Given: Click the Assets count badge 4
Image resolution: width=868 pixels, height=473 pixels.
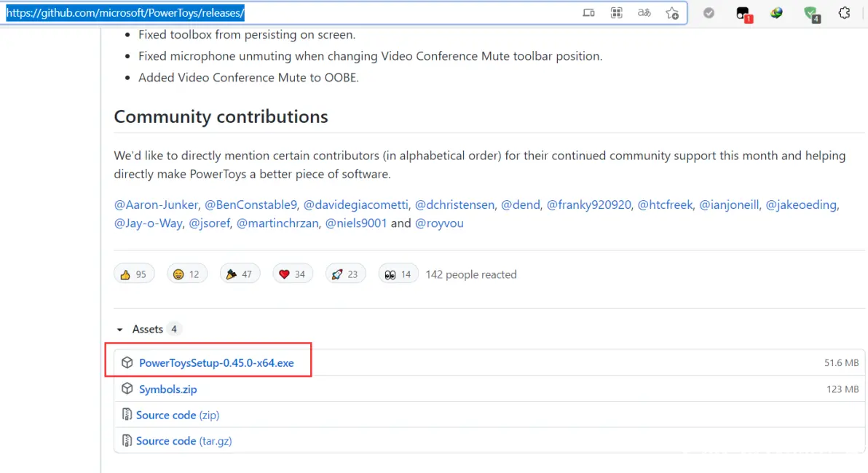Looking at the screenshot, I should 174,329.
